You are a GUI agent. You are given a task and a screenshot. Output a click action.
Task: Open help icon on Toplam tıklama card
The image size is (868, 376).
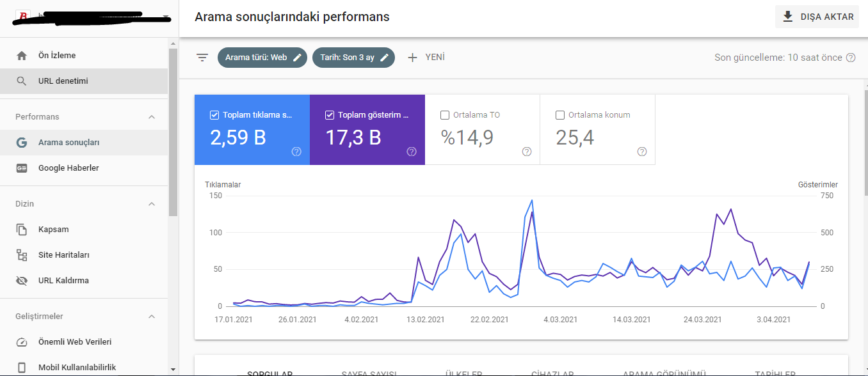(296, 152)
